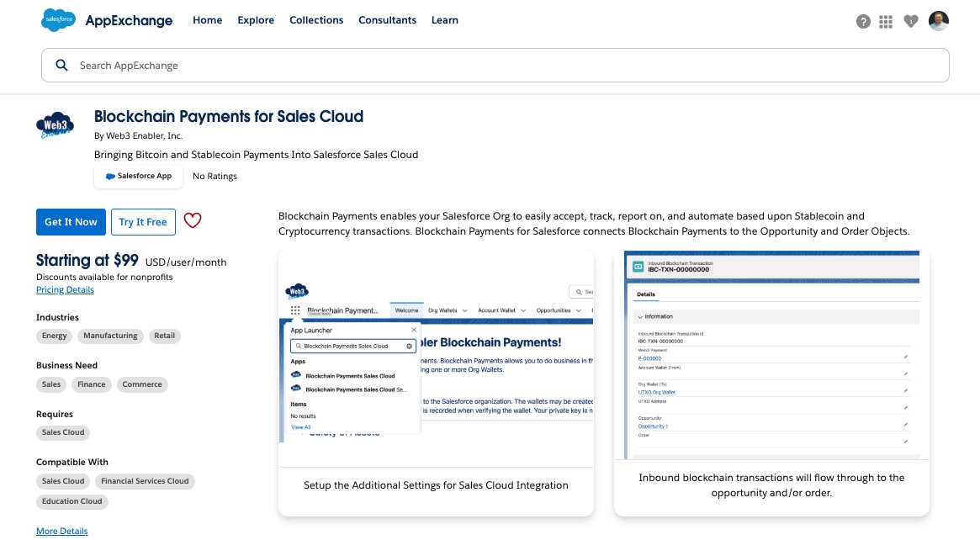
Task: Click the AppExchange title text
Action: pyautogui.click(x=129, y=21)
